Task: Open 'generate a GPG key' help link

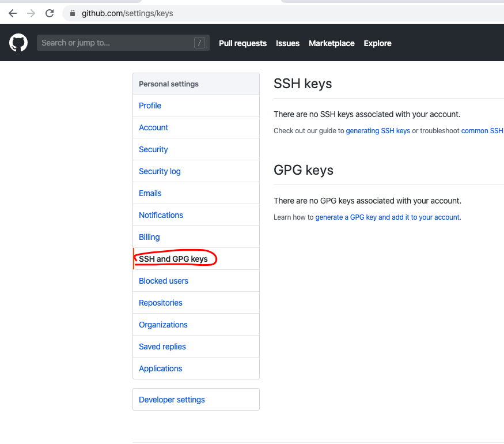Action: 387,217
